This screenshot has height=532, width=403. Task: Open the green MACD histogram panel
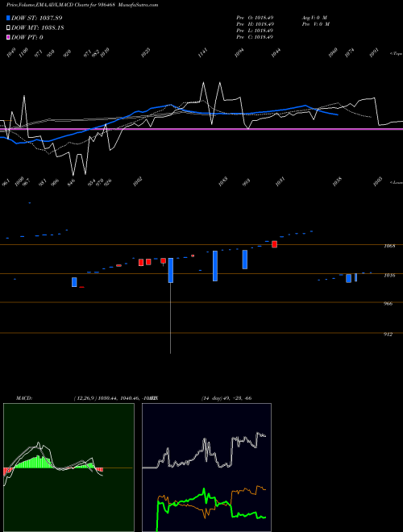tap(69, 468)
